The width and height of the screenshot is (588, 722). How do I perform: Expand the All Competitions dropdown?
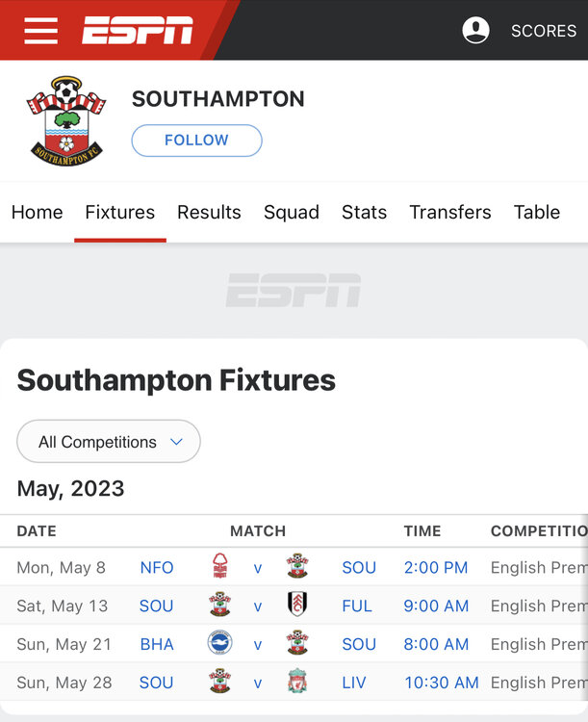click(109, 442)
